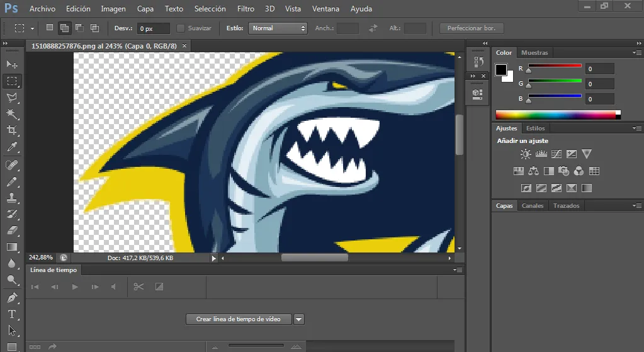Viewport: 644px width, 352px height.
Task: Add an Invert adjustment
Action: click(x=526, y=188)
